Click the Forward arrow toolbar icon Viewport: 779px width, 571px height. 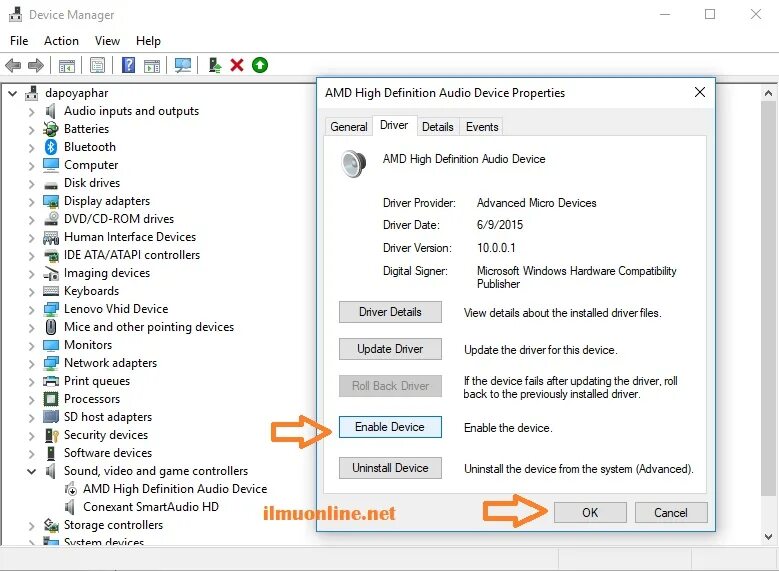(x=36, y=65)
